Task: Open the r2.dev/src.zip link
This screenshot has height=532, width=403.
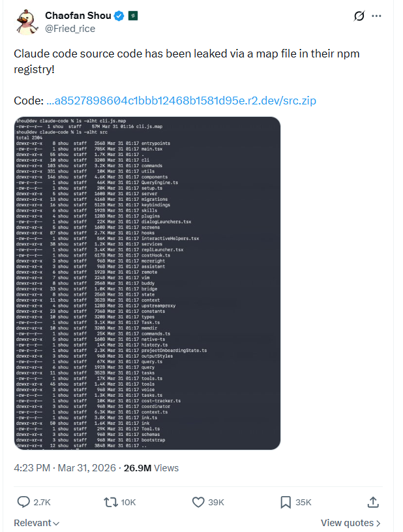Action: 181,101
